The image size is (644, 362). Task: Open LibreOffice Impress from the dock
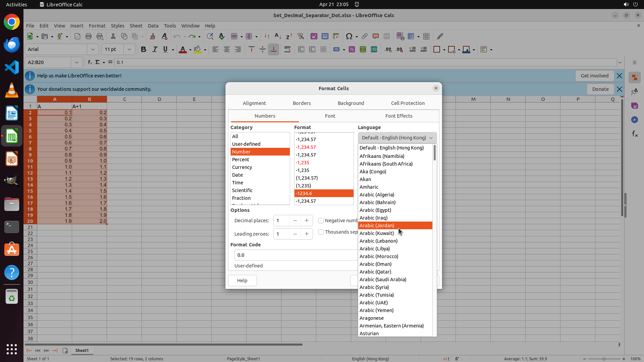(x=12, y=159)
